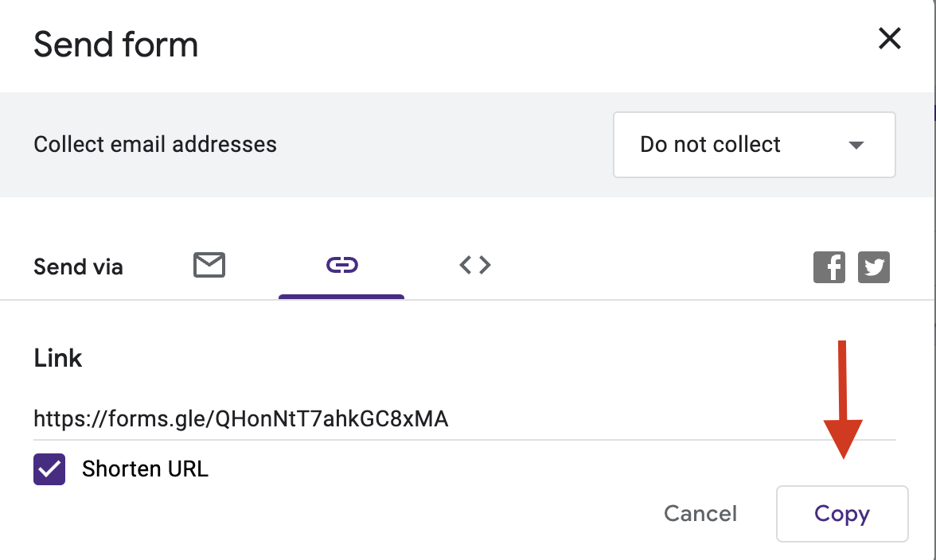936x560 pixels.
Task: Toggle the Shorten URL checkbox
Action: [49, 469]
